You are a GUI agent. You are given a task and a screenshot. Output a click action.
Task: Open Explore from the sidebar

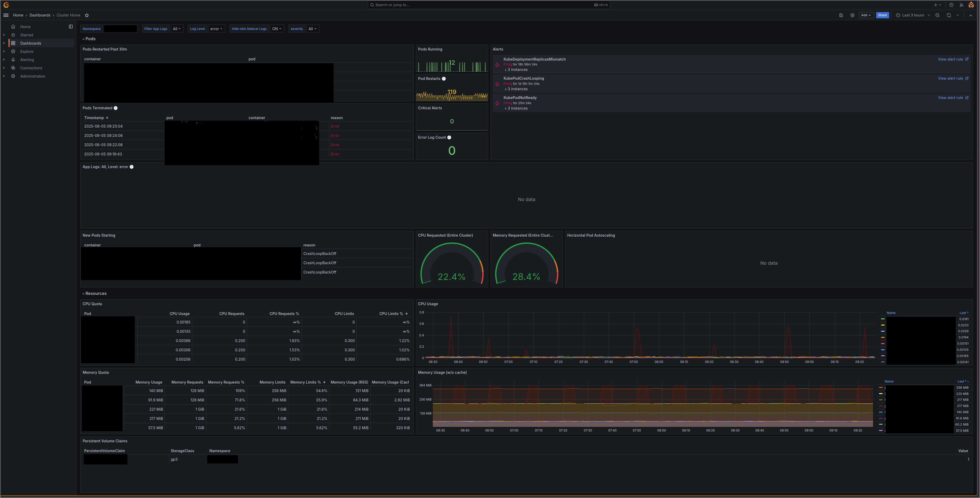[27, 51]
